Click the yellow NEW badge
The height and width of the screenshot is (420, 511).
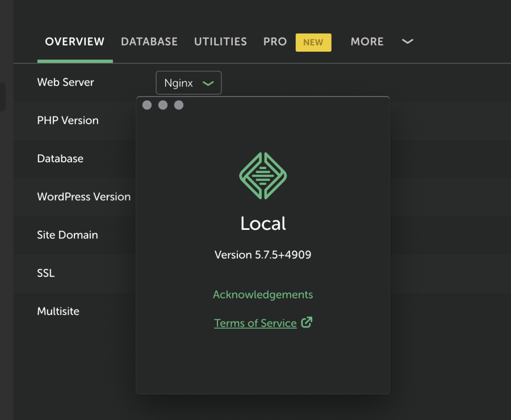pos(313,43)
